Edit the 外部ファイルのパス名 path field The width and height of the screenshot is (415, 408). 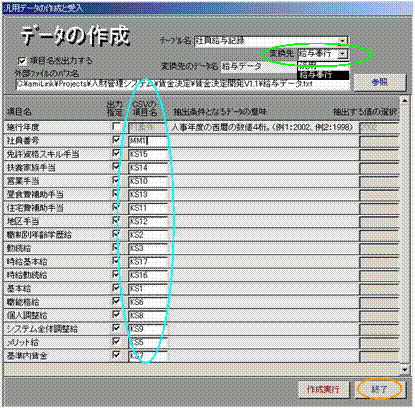click(x=183, y=84)
